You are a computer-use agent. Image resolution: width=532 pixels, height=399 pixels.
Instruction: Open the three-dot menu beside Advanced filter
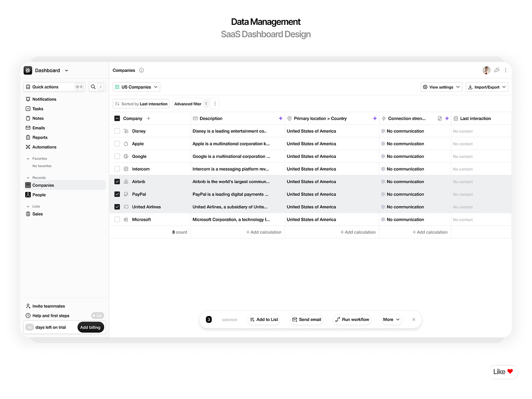215,103
